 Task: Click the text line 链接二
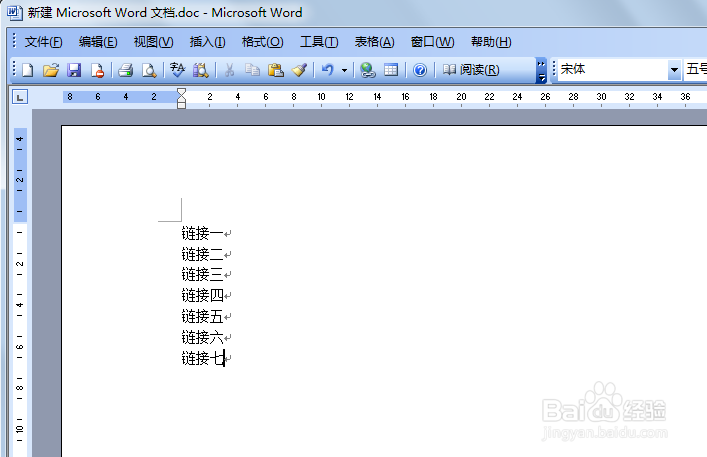click(202, 254)
